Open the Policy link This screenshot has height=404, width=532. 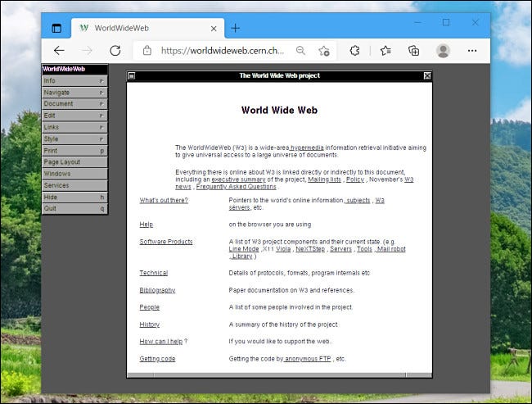355,179
